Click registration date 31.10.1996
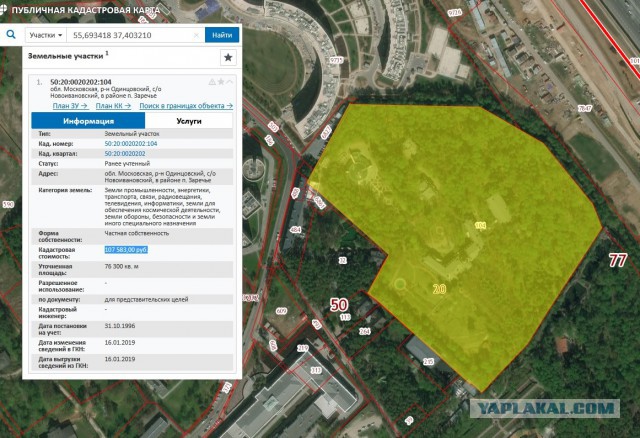The height and width of the screenshot is (438, 640). 120,326
